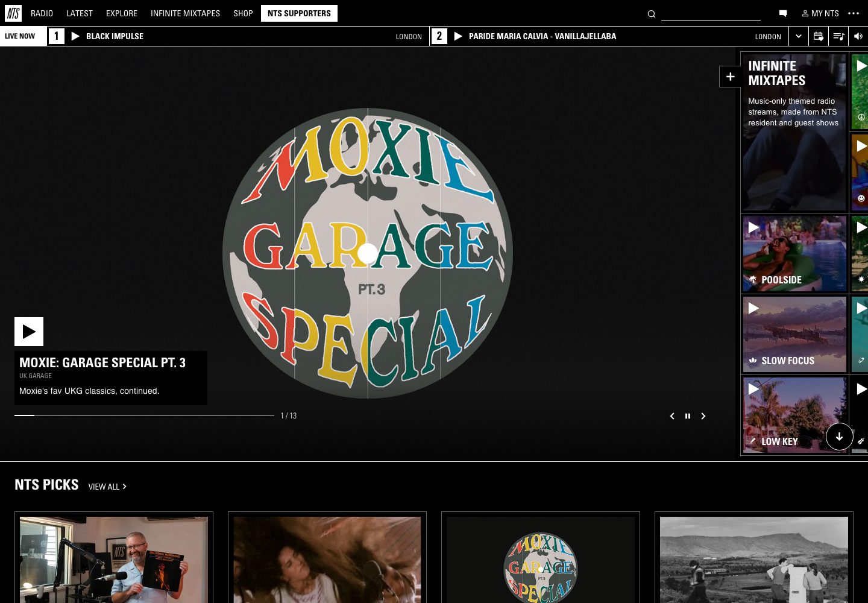
Task: Open the Latest menu item
Action: pos(80,13)
